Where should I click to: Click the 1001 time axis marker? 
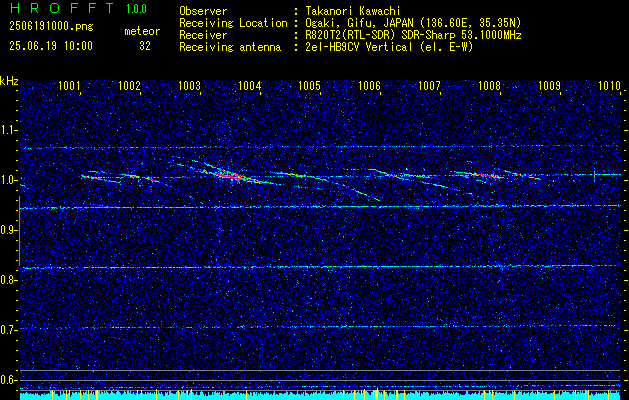[x=69, y=85]
